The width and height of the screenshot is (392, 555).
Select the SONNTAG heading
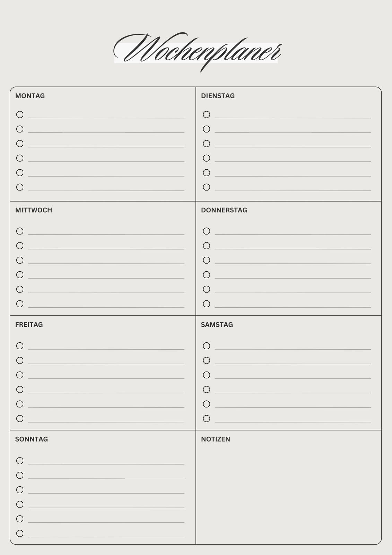(x=32, y=439)
